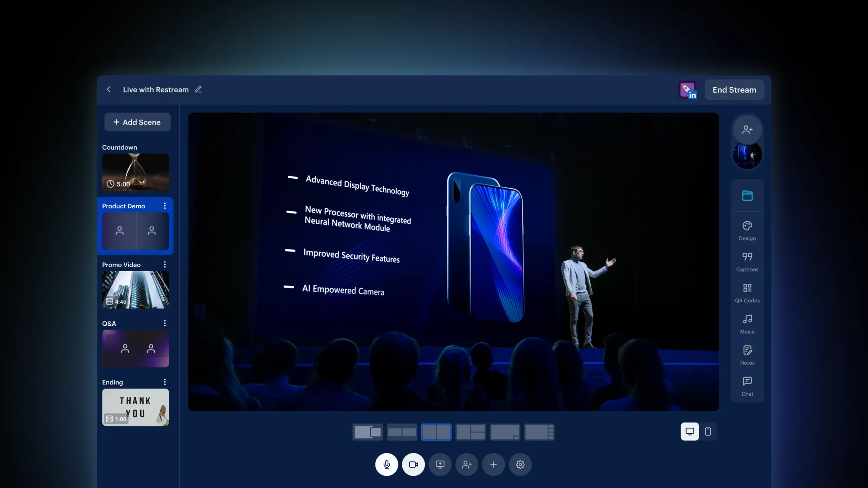Open the Captions panel
This screenshot has height=488, width=868.
747,262
